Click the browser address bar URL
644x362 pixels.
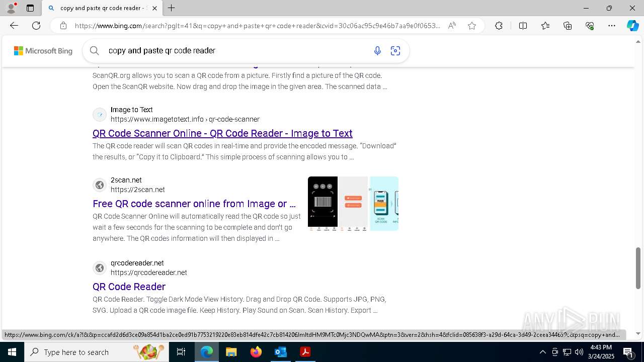257,26
